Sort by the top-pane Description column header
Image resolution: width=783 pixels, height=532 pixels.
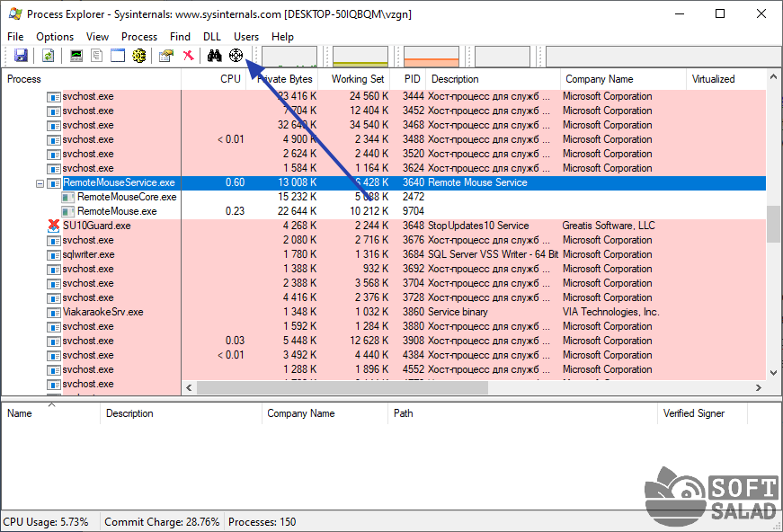click(494, 79)
